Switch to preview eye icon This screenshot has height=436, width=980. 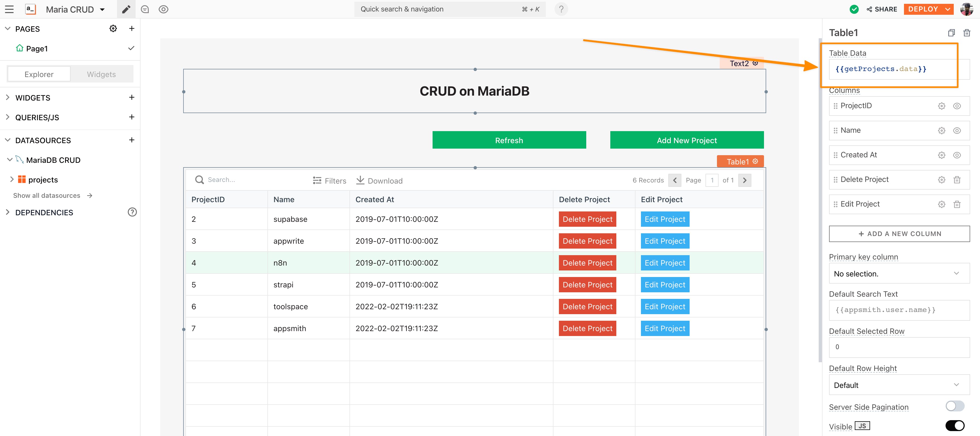point(163,9)
